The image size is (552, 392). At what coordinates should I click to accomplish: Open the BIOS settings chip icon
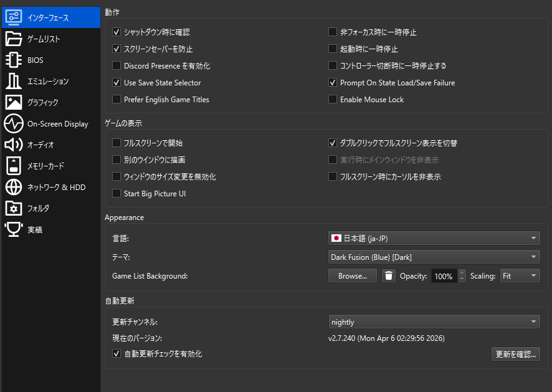tap(14, 60)
